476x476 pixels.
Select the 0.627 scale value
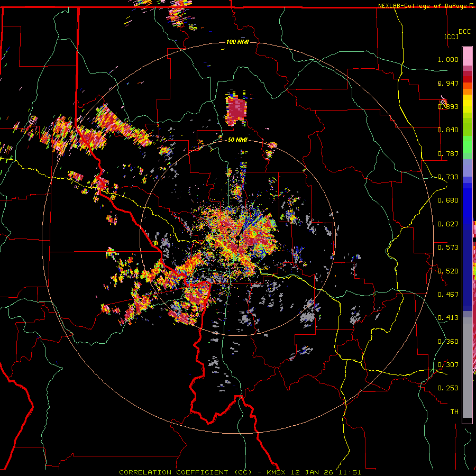pos(448,224)
